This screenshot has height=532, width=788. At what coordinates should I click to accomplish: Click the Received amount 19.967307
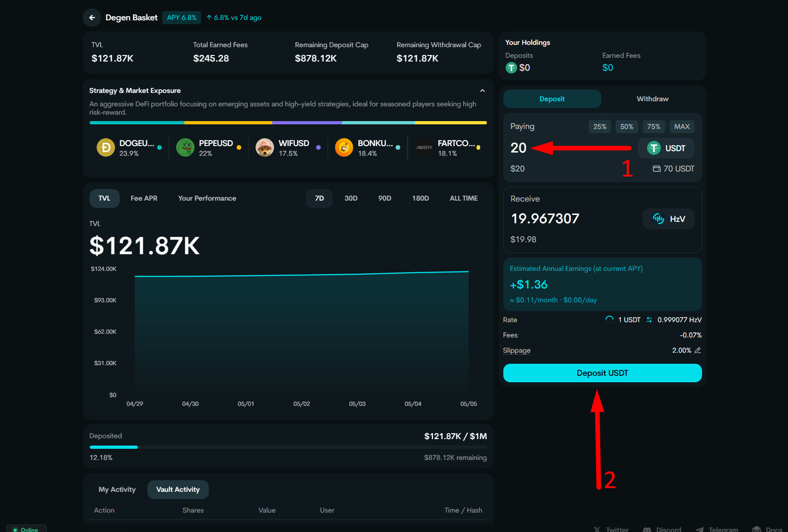coord(545,219)
